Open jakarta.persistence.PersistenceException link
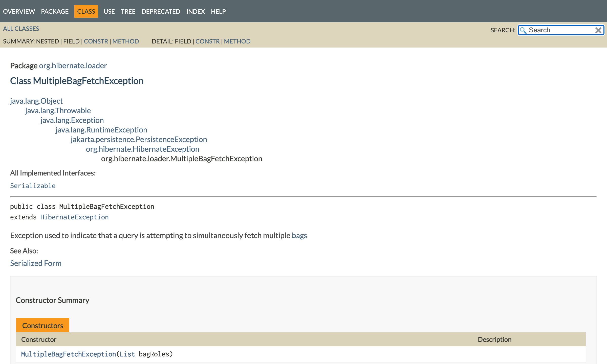Viewport: 607px width, 364px height. tap(139, 139)
